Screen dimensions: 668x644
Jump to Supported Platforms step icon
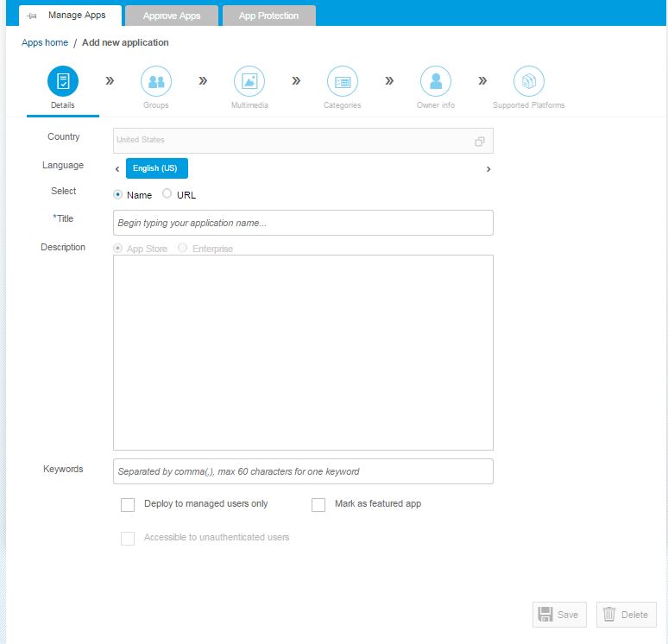click(x=529, y=82)
